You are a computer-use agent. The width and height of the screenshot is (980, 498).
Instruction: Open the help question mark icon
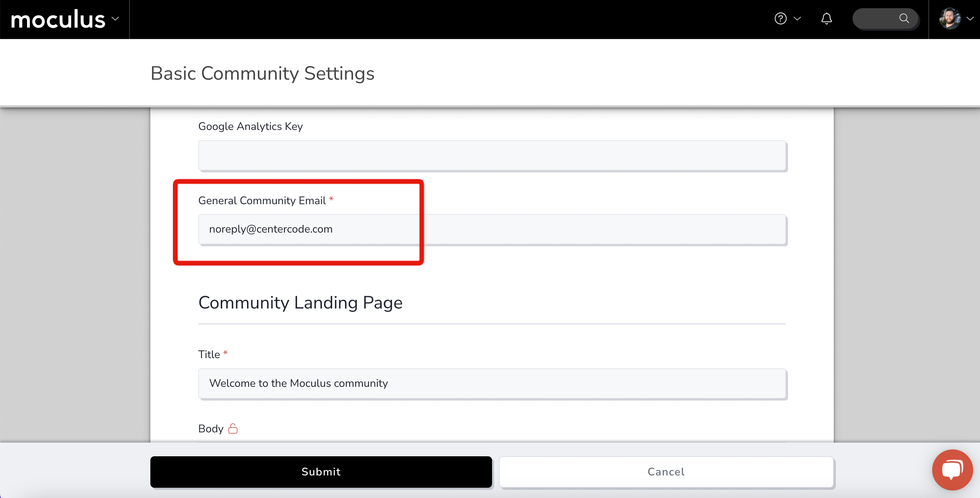[x=780, y=19]
